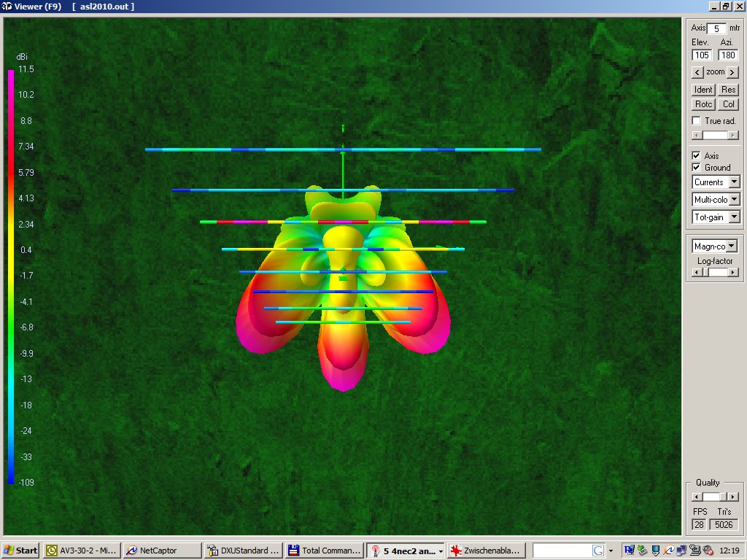The width and height of the screenshot is (747, 560).
Task: Click the Elev. angle input field
Action: tap(702, 55)
